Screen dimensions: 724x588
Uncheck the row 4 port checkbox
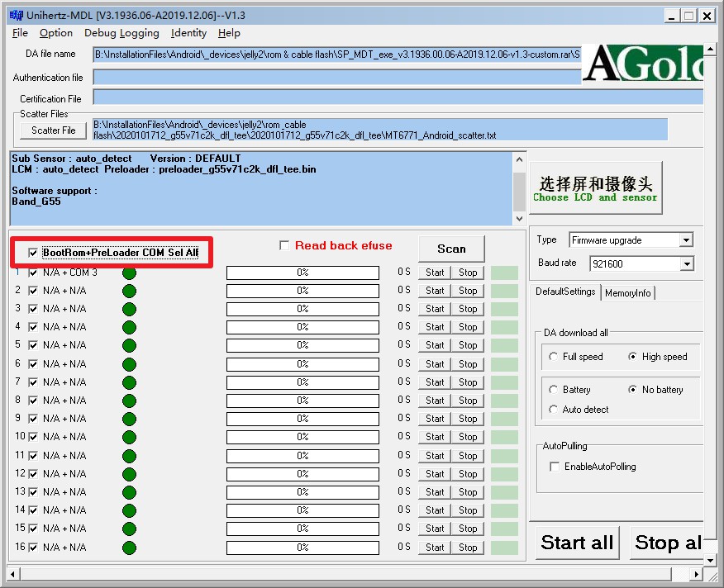33,327
